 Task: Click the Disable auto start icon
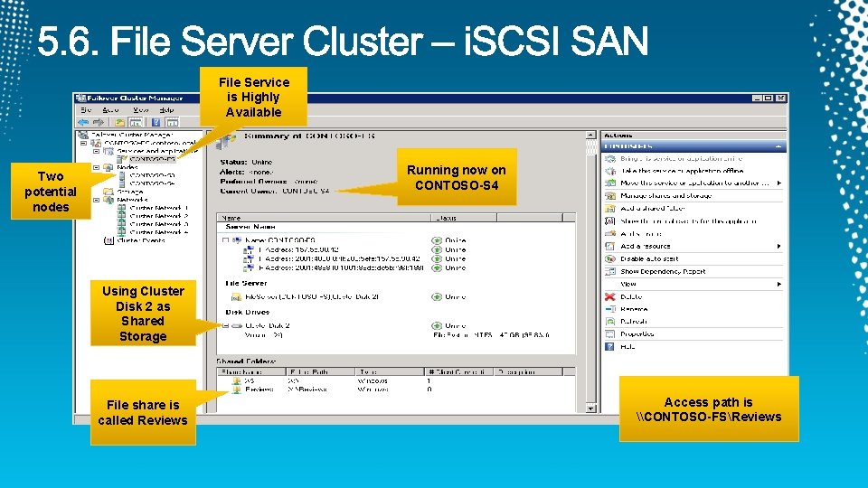click(x=610, y=259)
